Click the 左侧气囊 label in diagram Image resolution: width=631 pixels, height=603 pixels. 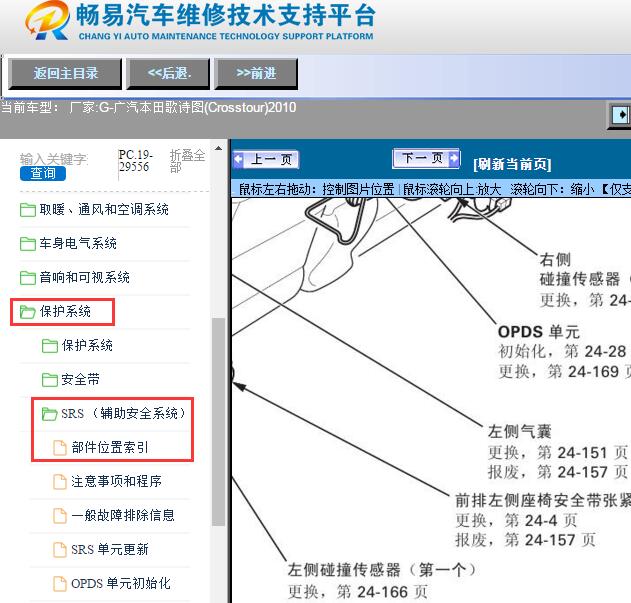click(x=520, y=432)
